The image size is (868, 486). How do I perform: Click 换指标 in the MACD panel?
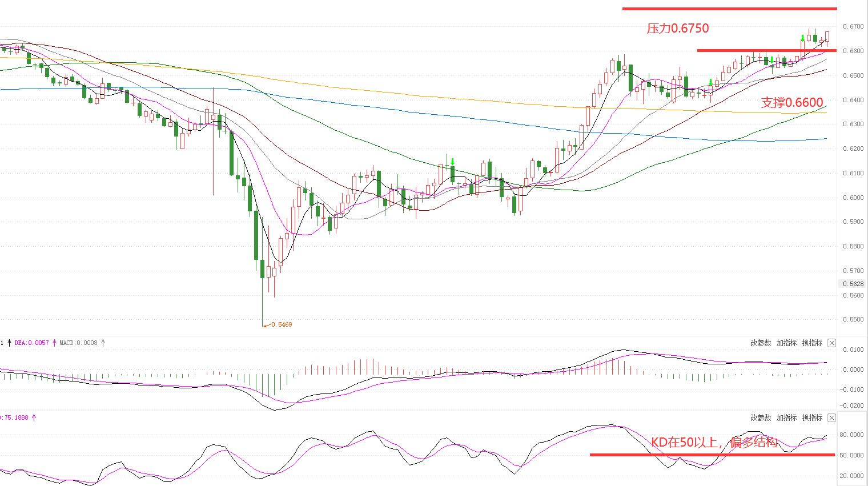(812, 343)
